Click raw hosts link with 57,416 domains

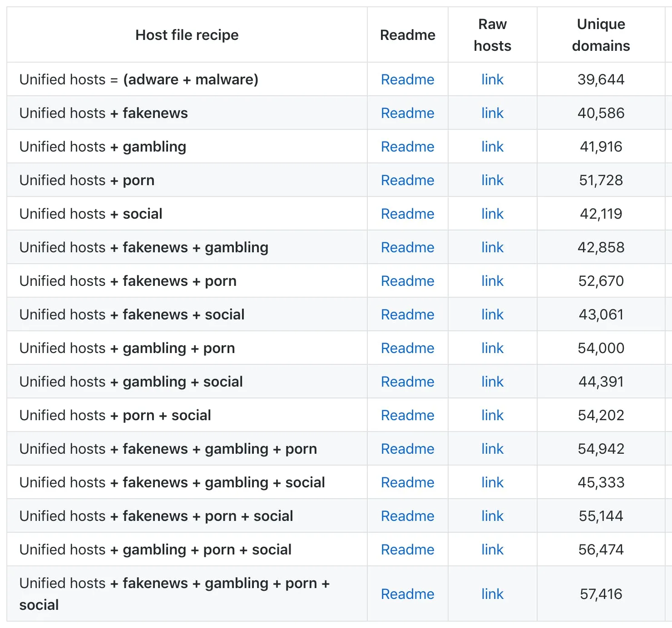492,594
